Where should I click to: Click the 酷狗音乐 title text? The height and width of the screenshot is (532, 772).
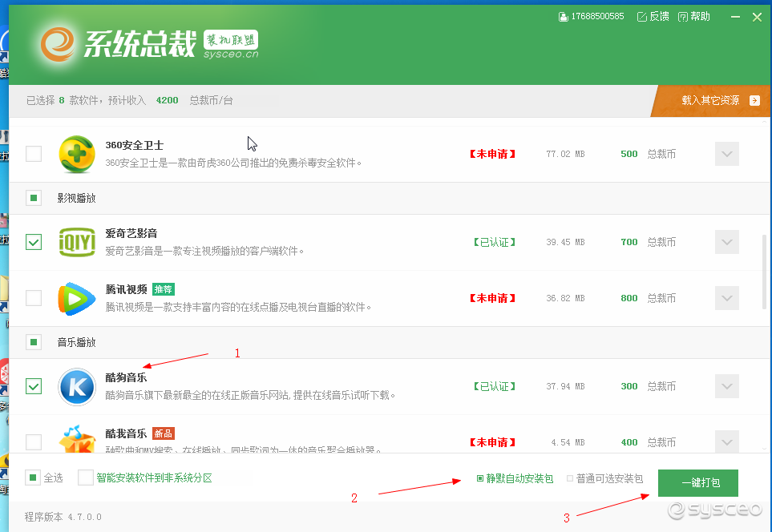126,377
